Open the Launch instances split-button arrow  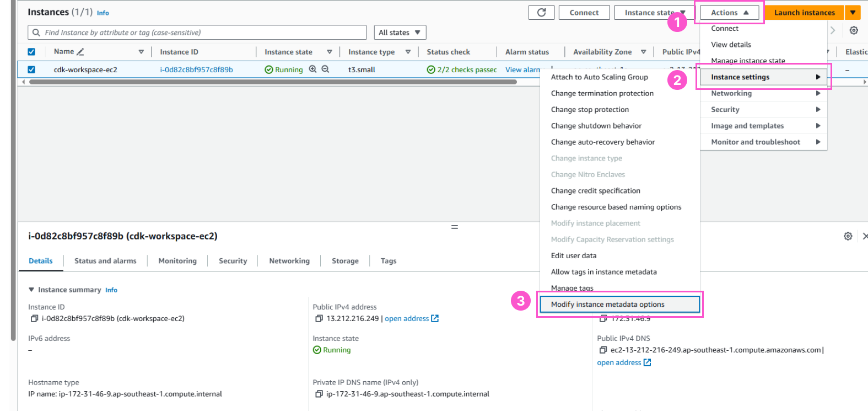(853, 13)
